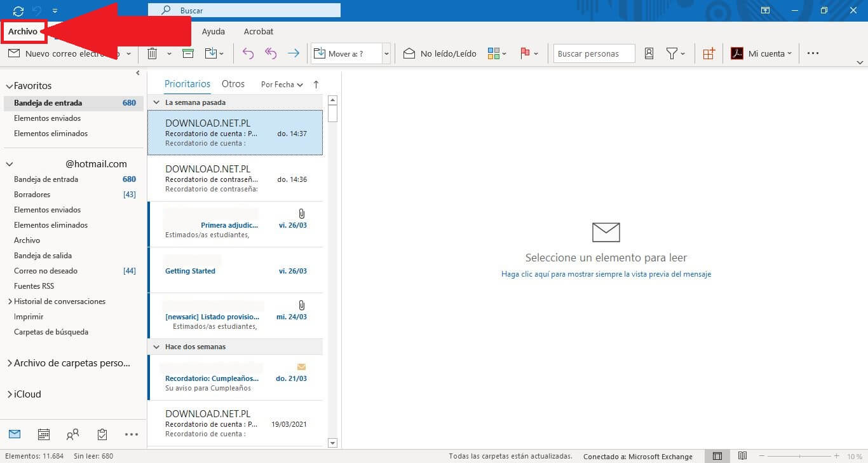
Task: Click the navigation bar three-dot options
Action: [x=132, y=434]
